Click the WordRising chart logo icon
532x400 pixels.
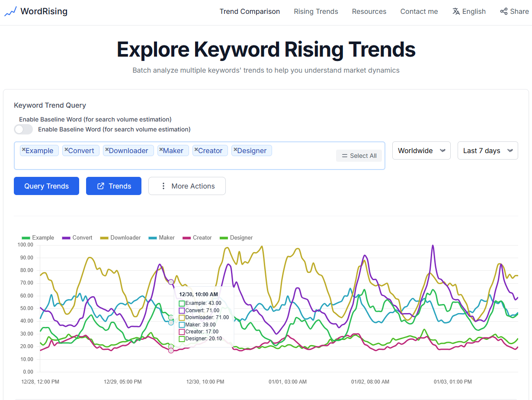click(x=10, y=12)
